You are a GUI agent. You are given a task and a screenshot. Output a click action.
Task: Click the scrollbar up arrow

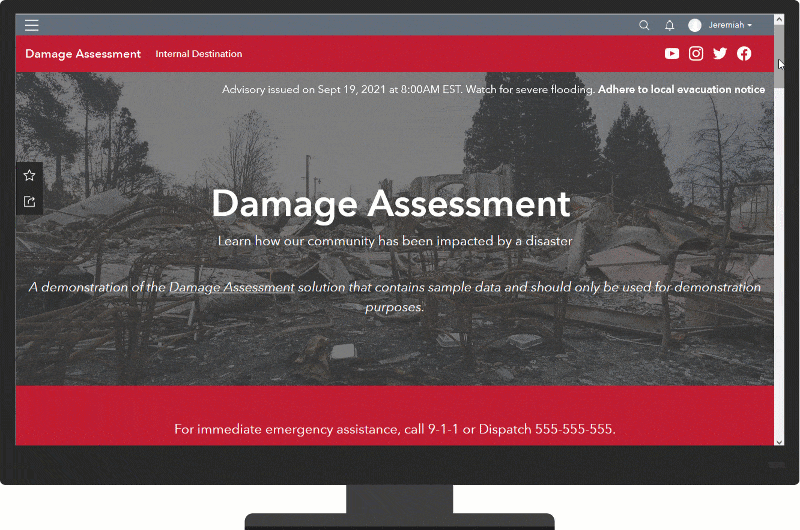pos(779,19)
